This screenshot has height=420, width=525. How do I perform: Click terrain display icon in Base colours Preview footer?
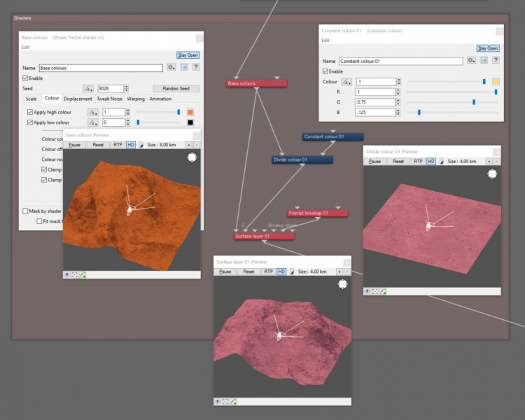click(83, 275)
